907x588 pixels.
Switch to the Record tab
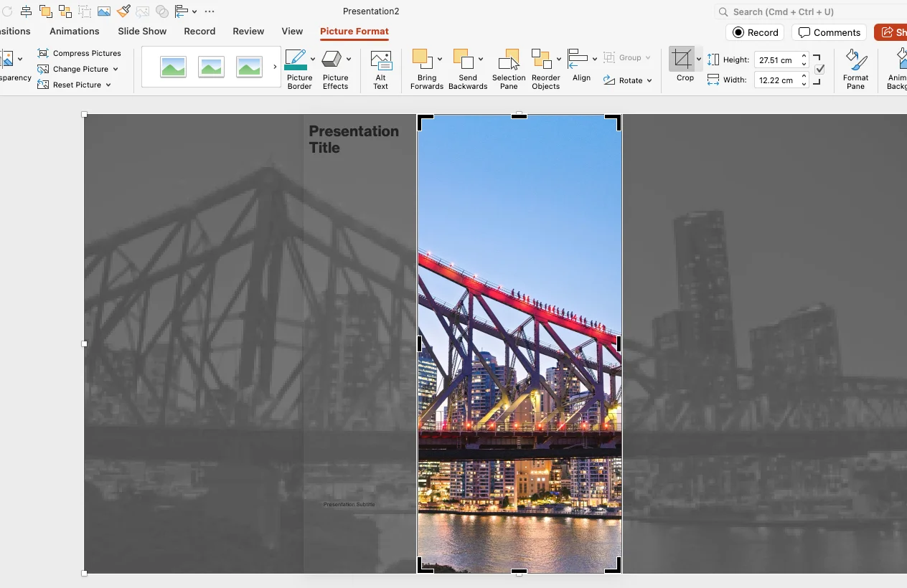[x=199, y=32]
